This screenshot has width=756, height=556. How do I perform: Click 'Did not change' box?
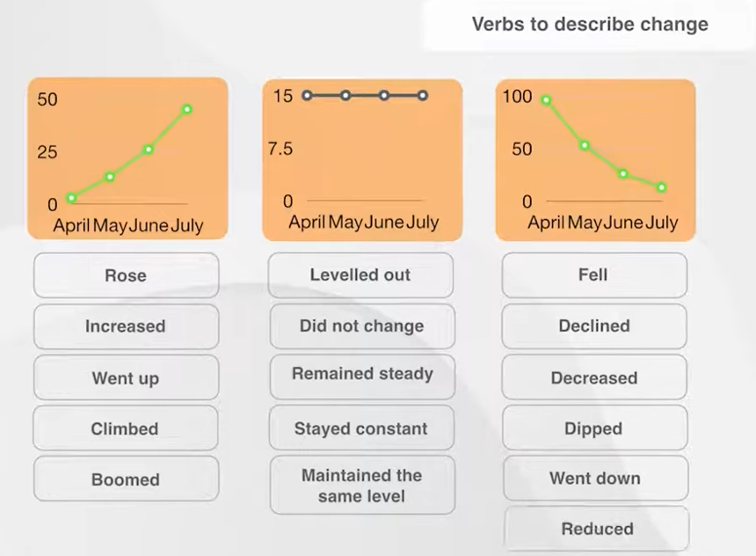click(361, 326)
